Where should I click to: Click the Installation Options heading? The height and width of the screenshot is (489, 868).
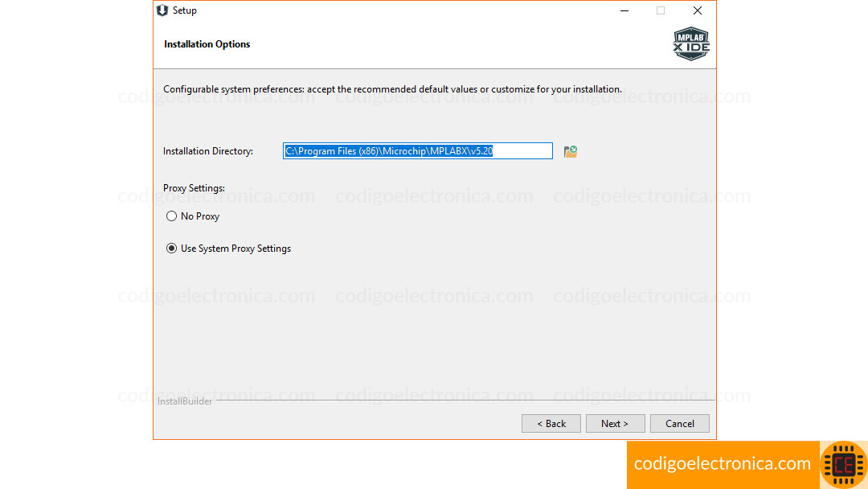tap(207, 44)
